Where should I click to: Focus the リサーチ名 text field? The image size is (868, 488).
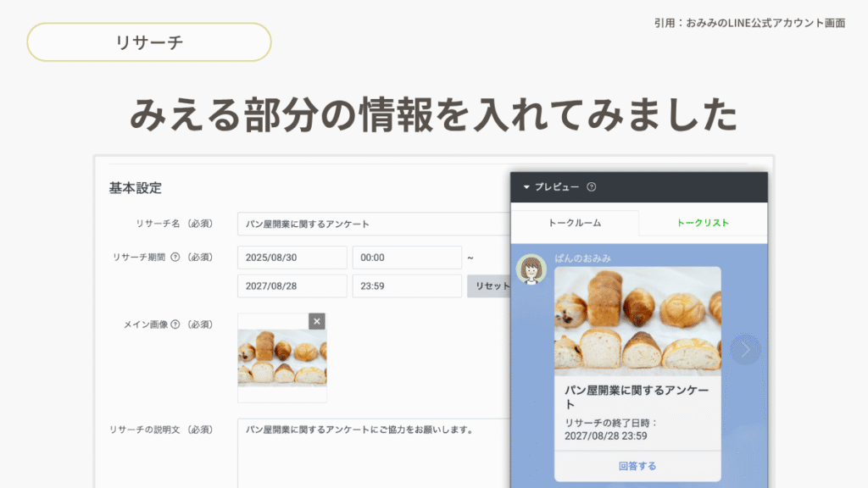(x=373, y=225)
